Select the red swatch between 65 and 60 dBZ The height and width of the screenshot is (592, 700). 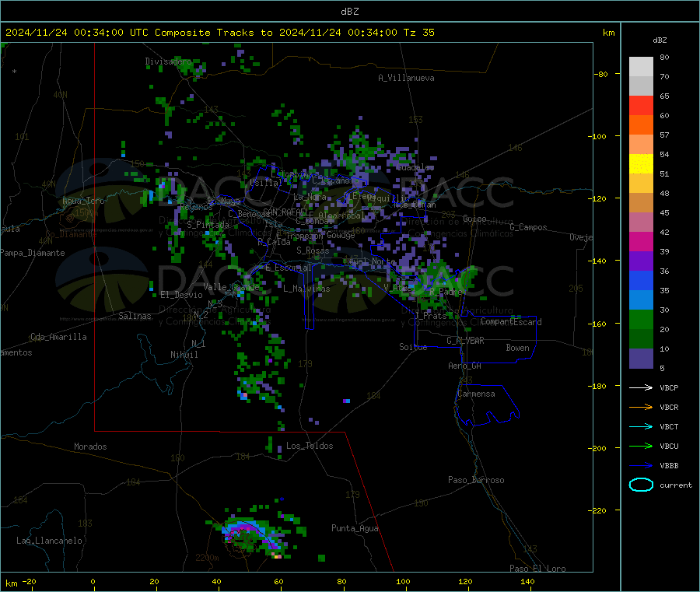tap(641, 105)
